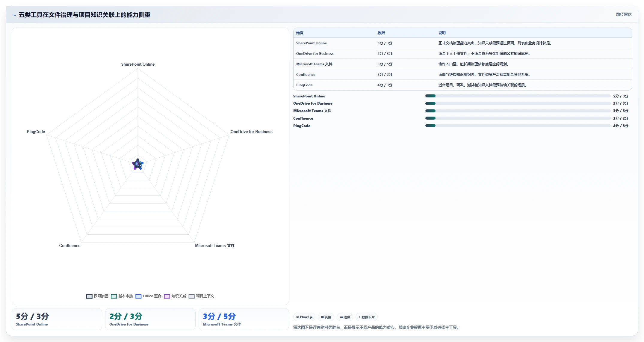Click the description starting with 正式文档治理能力突出
The width and height of the screenshot is (644, 342).
pos(496,43)
